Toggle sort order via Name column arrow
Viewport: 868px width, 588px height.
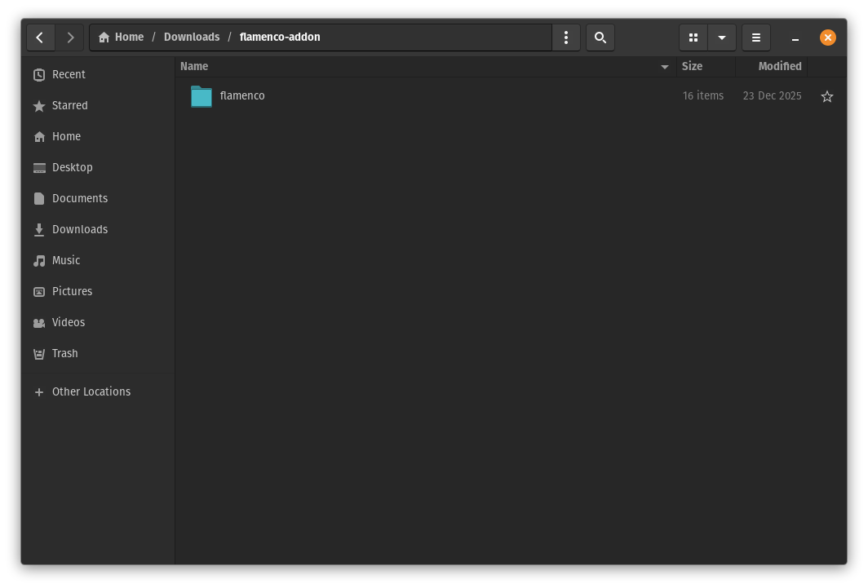[664, 67]
